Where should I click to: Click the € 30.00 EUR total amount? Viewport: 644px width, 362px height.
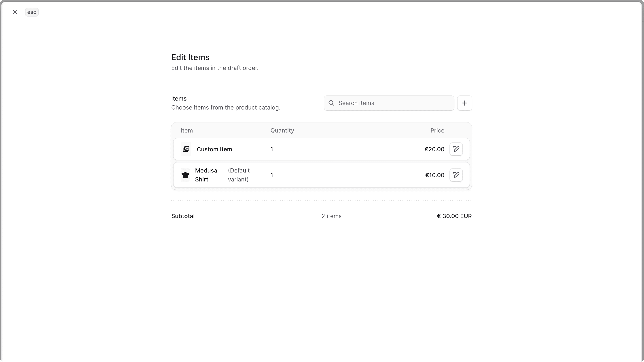[454, 216]
